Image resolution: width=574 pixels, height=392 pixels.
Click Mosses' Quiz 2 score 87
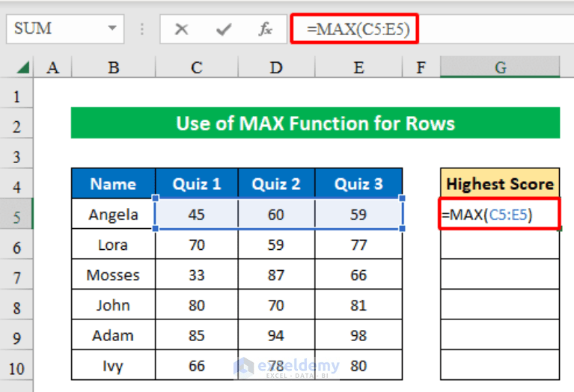coord(276,275)
